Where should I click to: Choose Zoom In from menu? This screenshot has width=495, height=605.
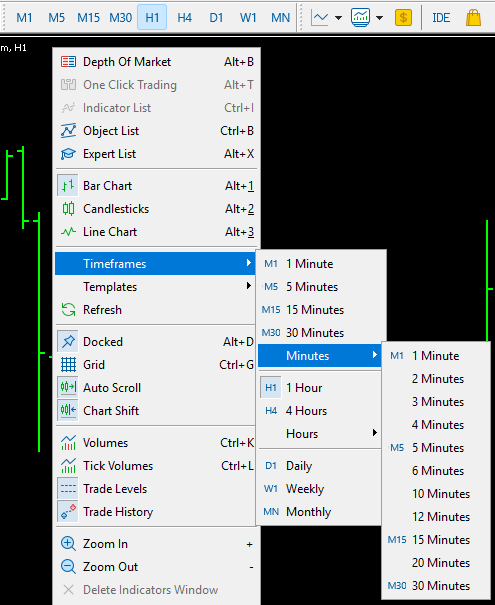(156, 544)
